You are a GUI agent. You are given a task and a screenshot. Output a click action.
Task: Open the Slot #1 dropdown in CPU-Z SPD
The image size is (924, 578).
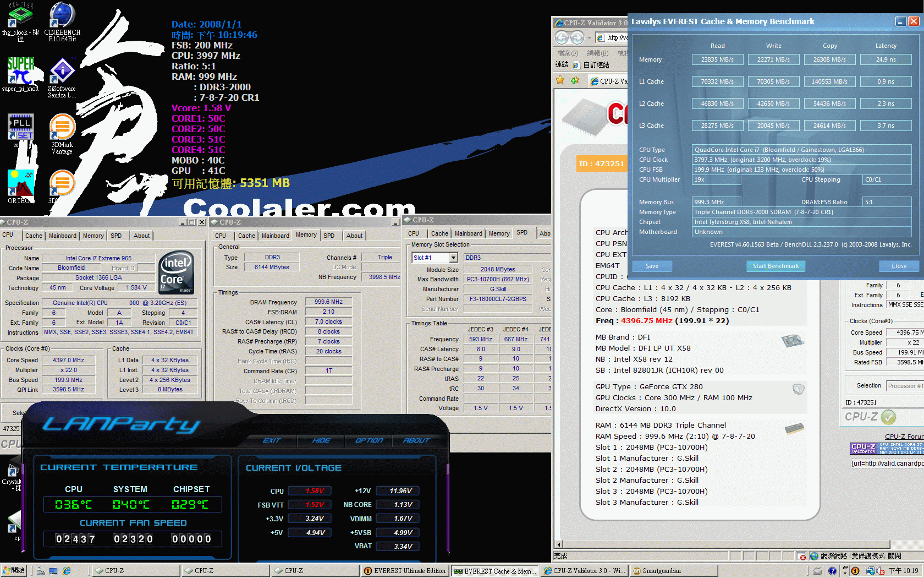453,258
